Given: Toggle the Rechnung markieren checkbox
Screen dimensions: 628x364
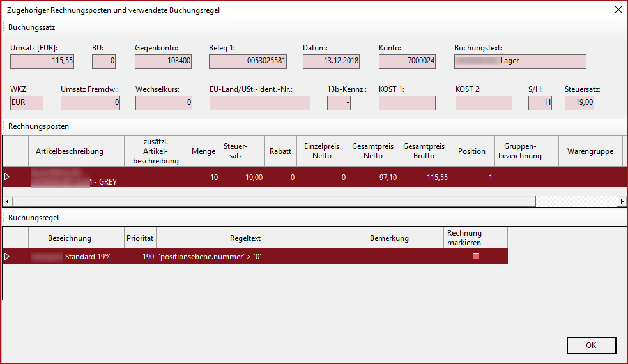Looking at the screenshot, I should (x=475, y=256).
